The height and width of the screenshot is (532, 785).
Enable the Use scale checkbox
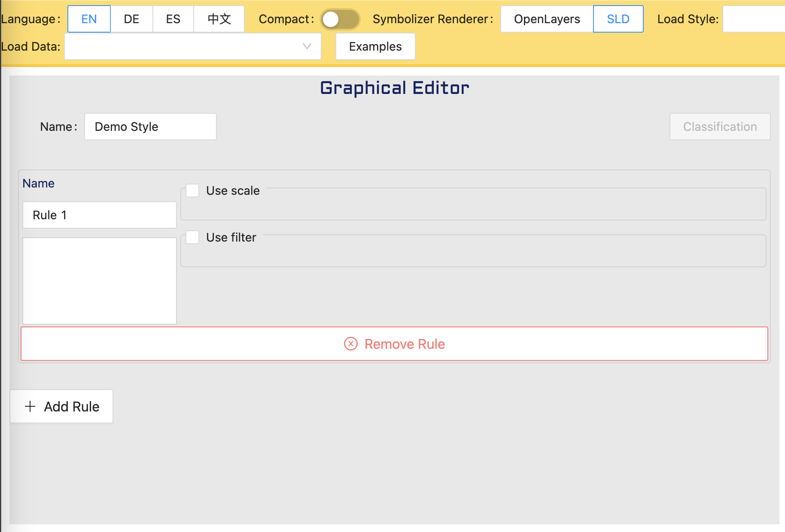(192, 190)
